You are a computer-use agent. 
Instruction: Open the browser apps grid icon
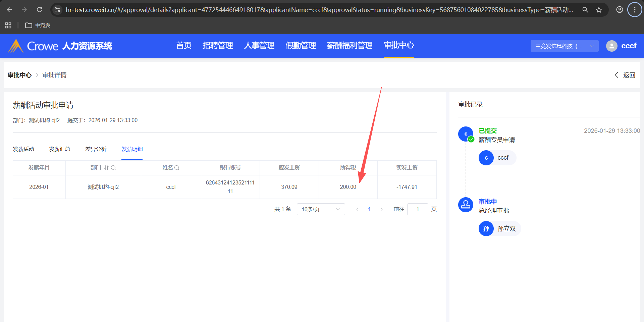[8, 25]
